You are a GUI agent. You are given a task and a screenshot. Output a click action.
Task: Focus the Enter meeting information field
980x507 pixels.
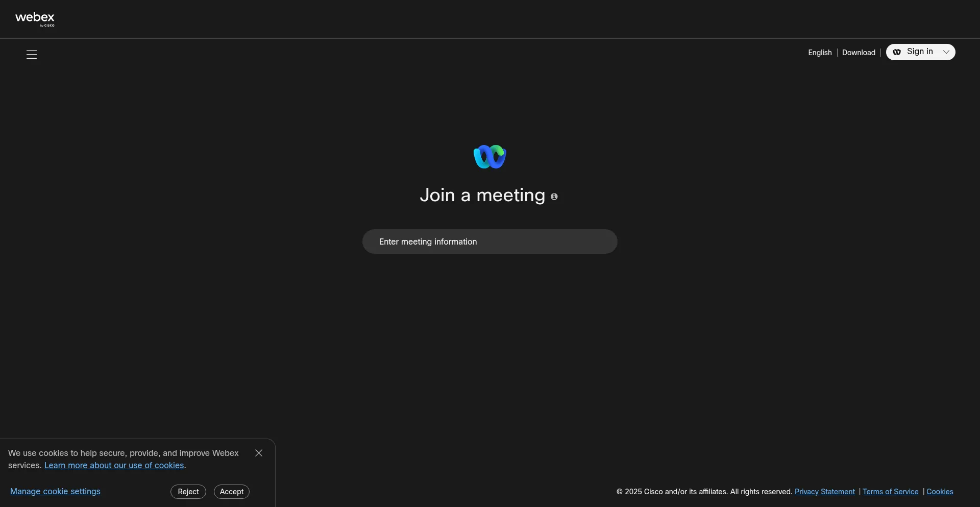[489, 242]
